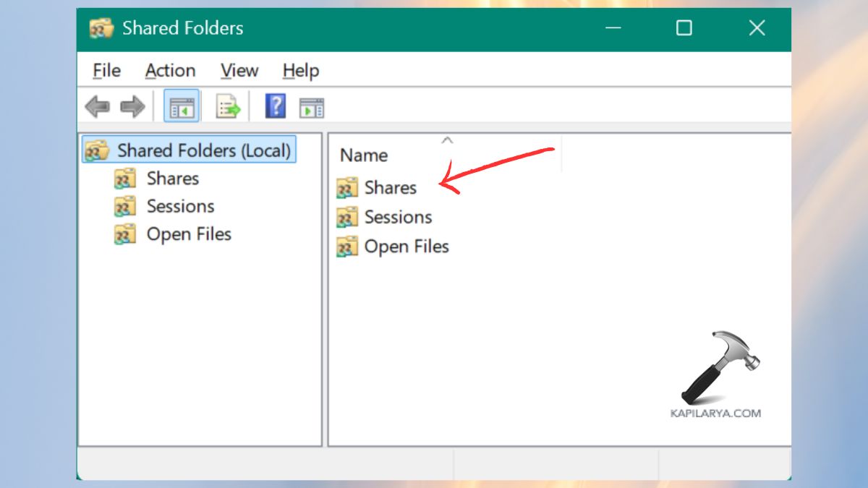Open the View menu
This screenshot has height=488, width=868.
tap(239, 70)
